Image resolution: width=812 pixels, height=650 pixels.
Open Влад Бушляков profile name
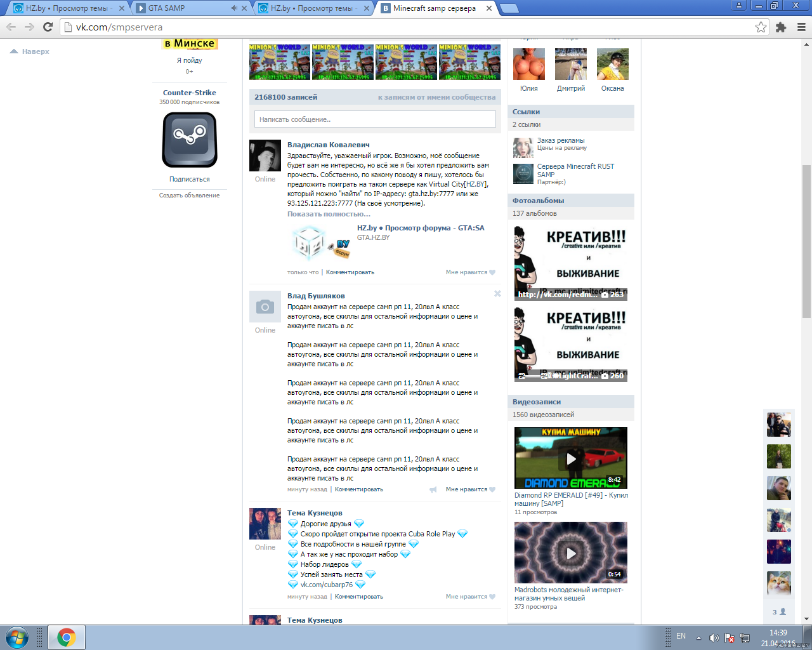(316, 296)
